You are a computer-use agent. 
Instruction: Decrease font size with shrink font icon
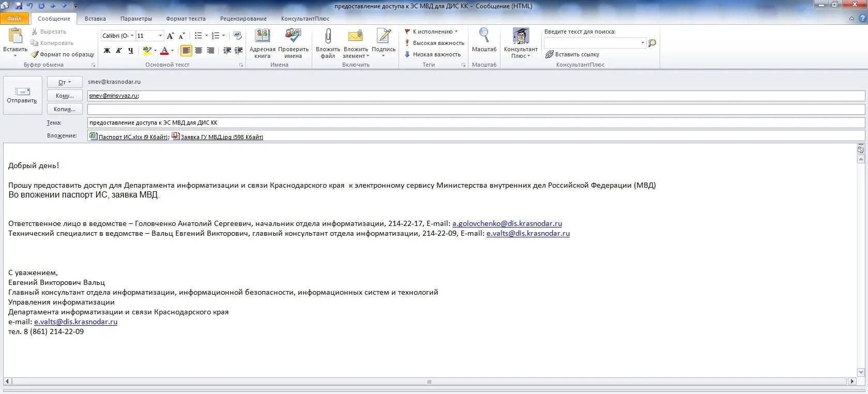pos(181,36)
